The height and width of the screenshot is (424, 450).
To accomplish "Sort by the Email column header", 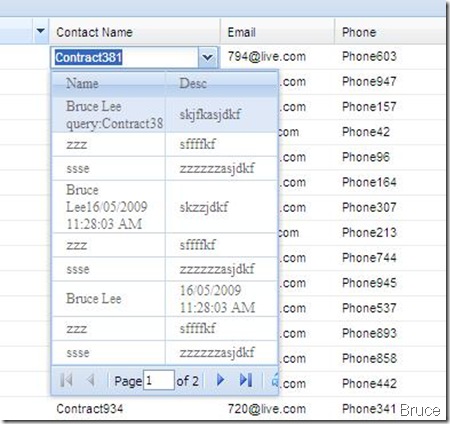I will tap(277, 32).
